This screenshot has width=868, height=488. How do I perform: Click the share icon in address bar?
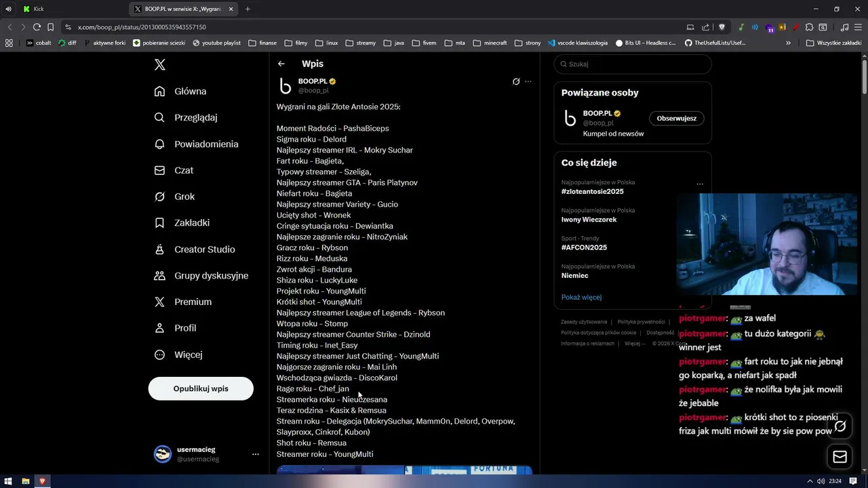705,27
